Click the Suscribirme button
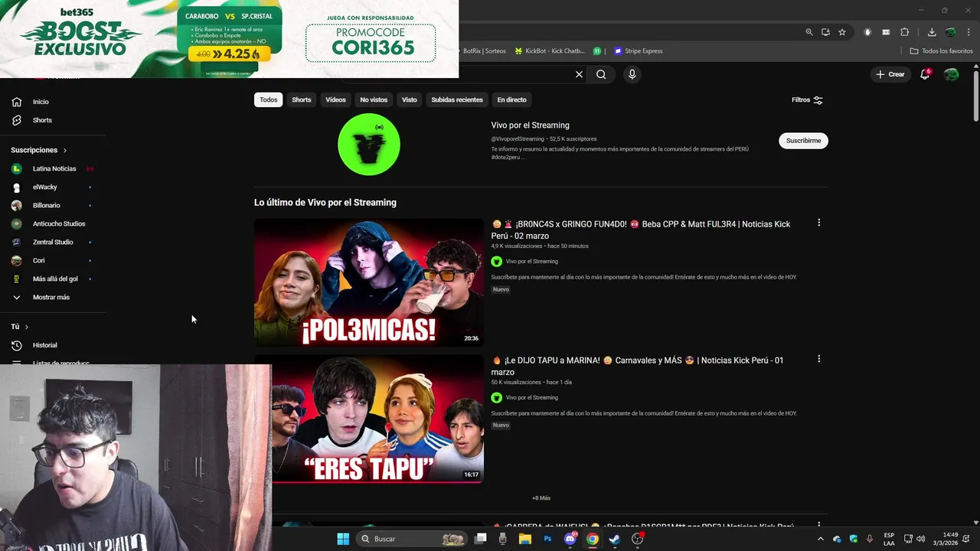 [803, 141]
